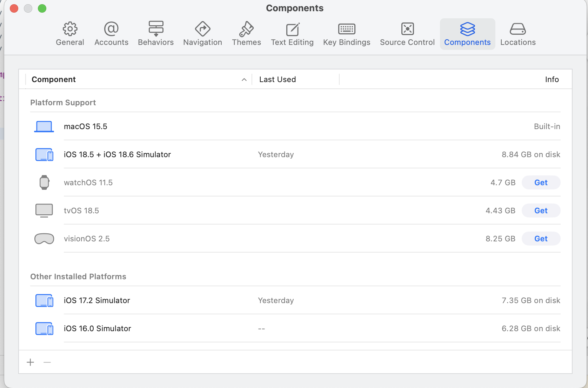Click the macOS 15.5 laptop icon
This screenshot has width=588, height=388.
(44, 127)
